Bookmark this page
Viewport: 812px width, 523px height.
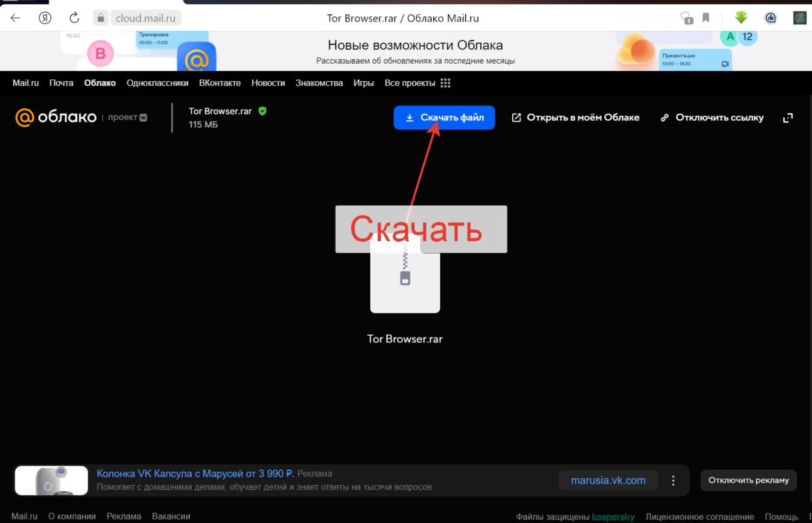(x=706, y=18)
